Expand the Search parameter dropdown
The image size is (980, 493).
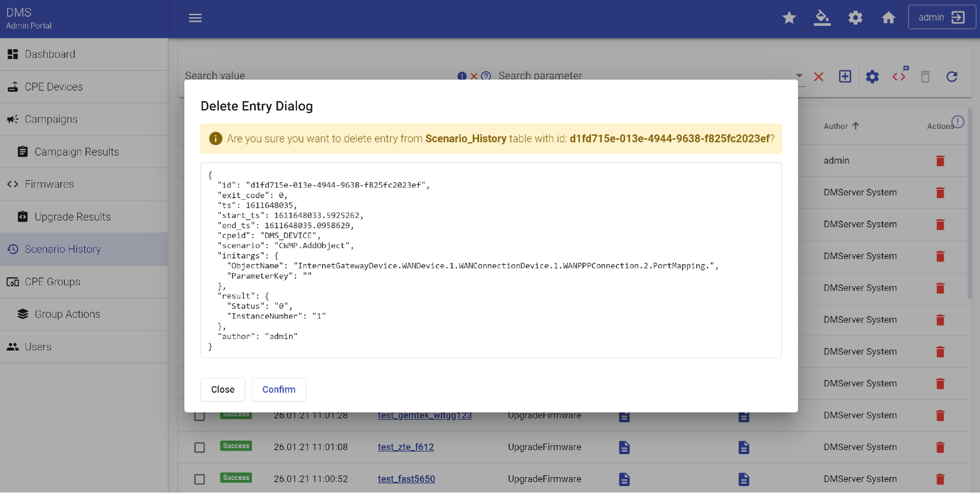(x=799, y=76)
